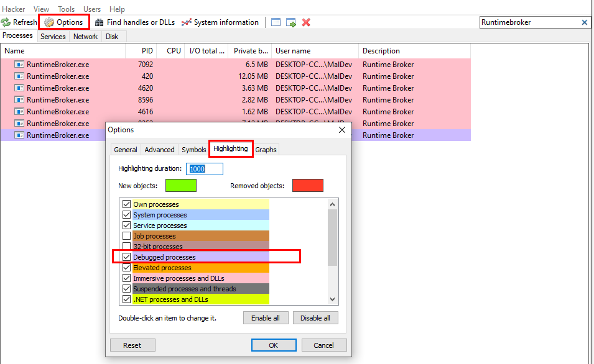Viewport: 594px width, 364px height.
Task: Pick the green New objects color
Action: pyautogui.click(x=181, y=186)
